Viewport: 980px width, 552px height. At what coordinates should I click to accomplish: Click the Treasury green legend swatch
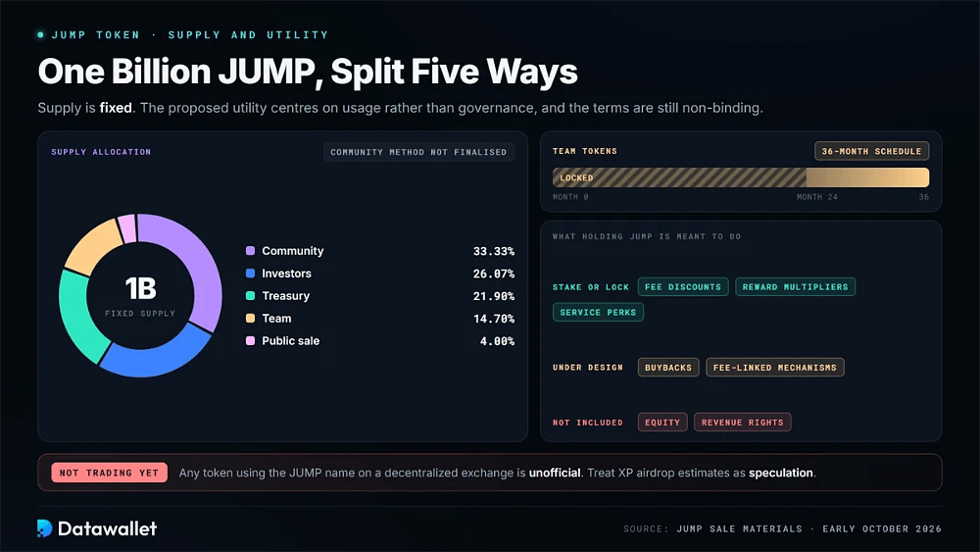[250, 296]
